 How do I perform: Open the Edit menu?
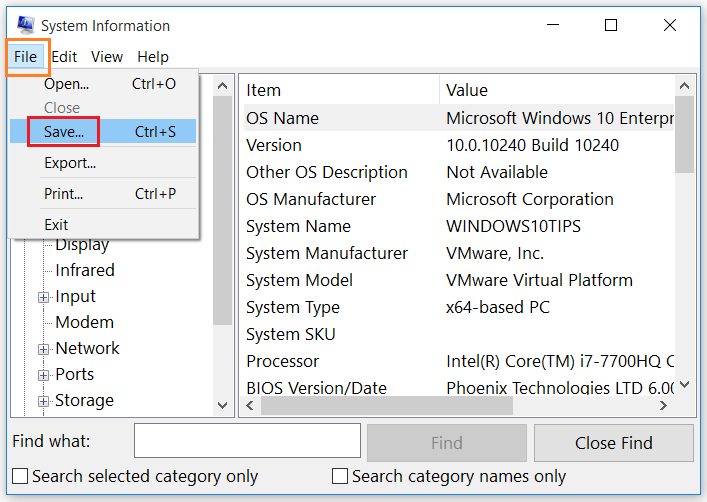point(64,57)
